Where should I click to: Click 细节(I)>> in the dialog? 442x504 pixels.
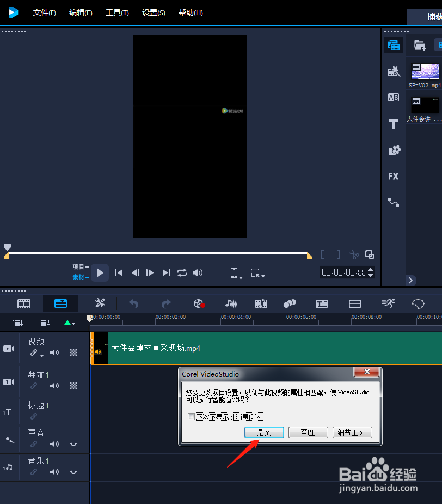(x=352, y=432)
